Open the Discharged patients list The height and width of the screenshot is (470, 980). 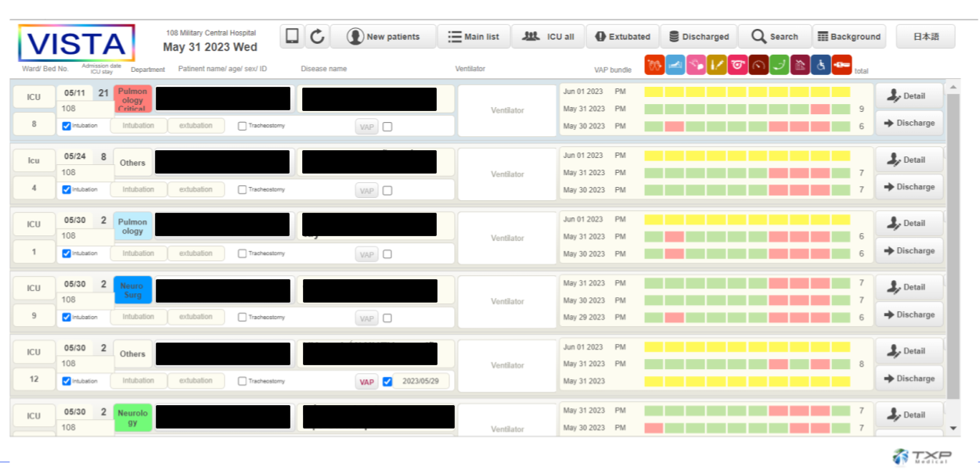698,36
